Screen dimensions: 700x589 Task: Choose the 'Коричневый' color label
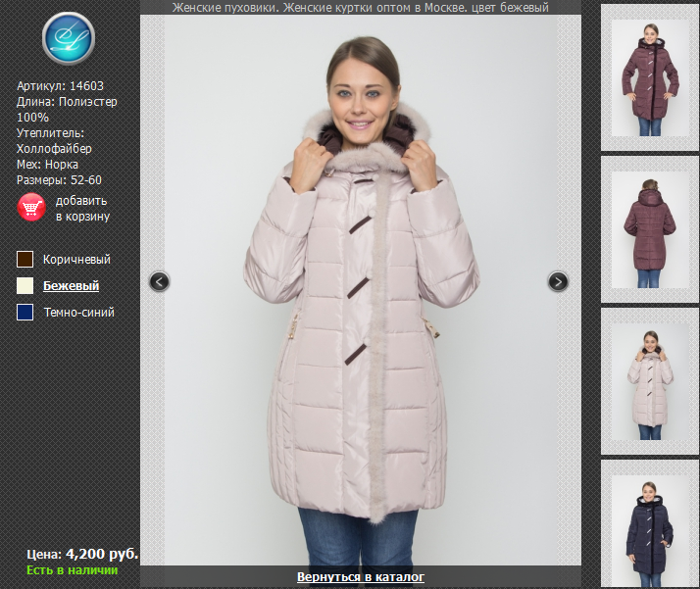click(76, 260)
